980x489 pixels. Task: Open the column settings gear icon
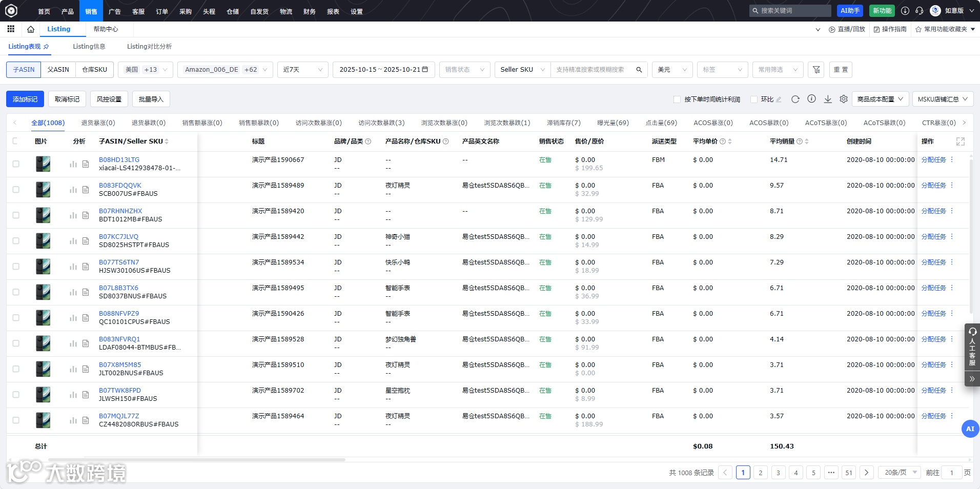coord(844,99)
